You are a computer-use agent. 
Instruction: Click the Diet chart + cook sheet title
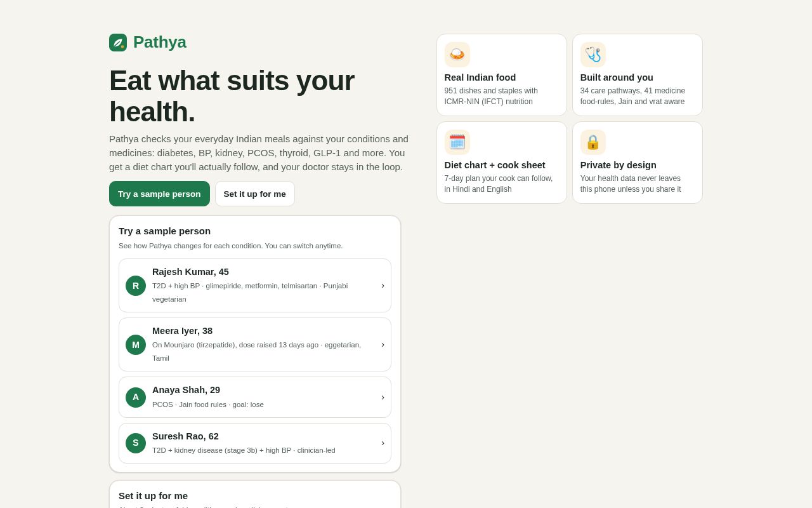coord(495,165)
